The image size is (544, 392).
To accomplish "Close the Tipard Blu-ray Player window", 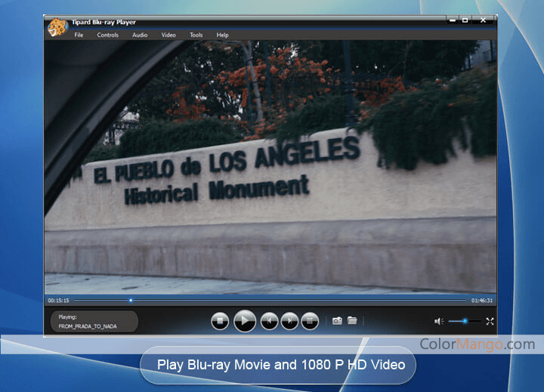I will click(x=483, y=20).
